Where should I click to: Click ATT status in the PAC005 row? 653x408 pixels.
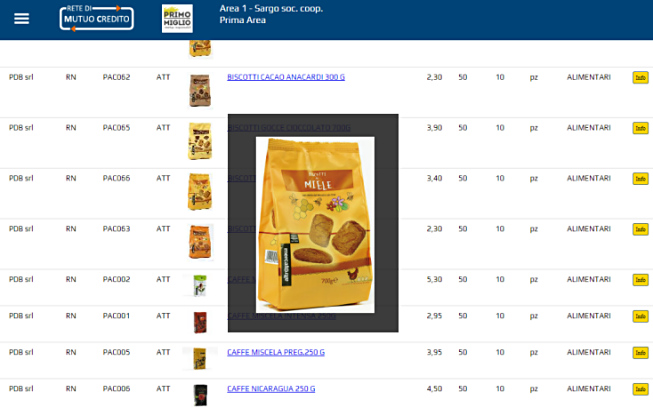pyautogui.click(x=163, y=352)
